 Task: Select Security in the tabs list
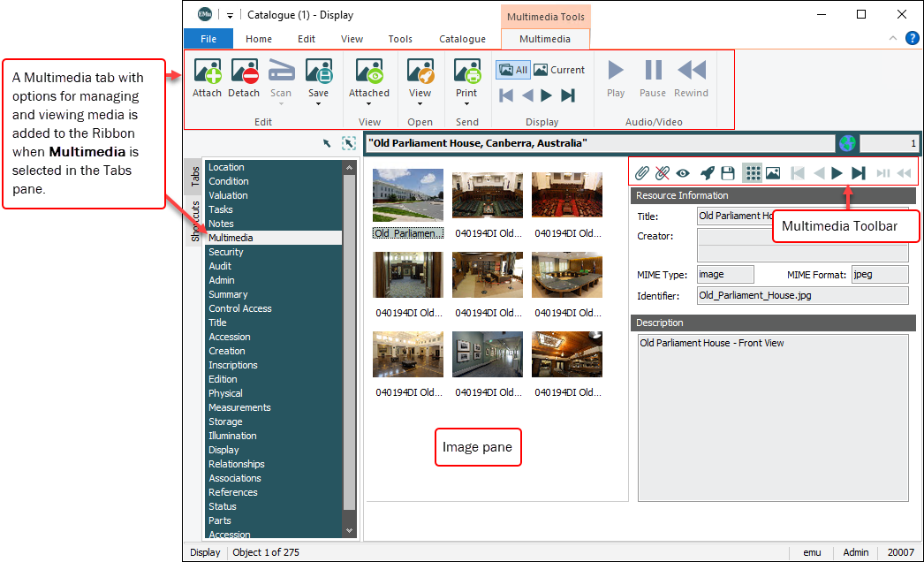[226, 252]
